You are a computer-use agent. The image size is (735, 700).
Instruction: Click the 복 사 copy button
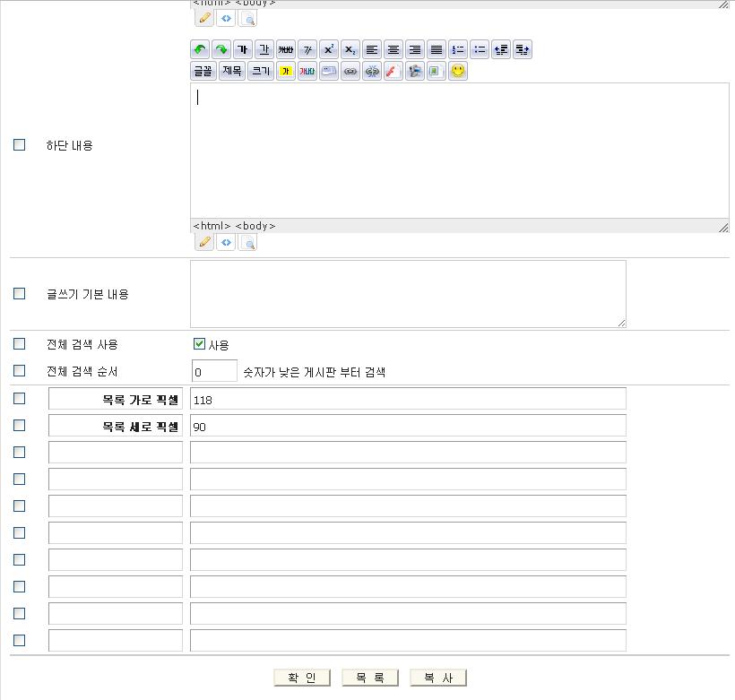(438, 678)
